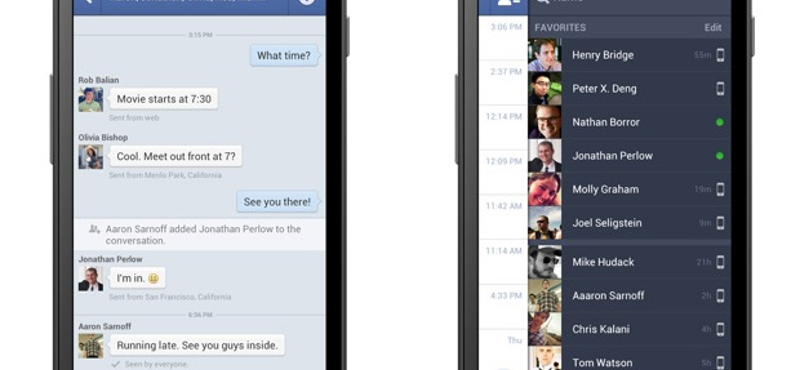Tap the mobile phone icon beside Henry Bridge
This screenshot has width=800, height=370.
click(x=720, y=55)
